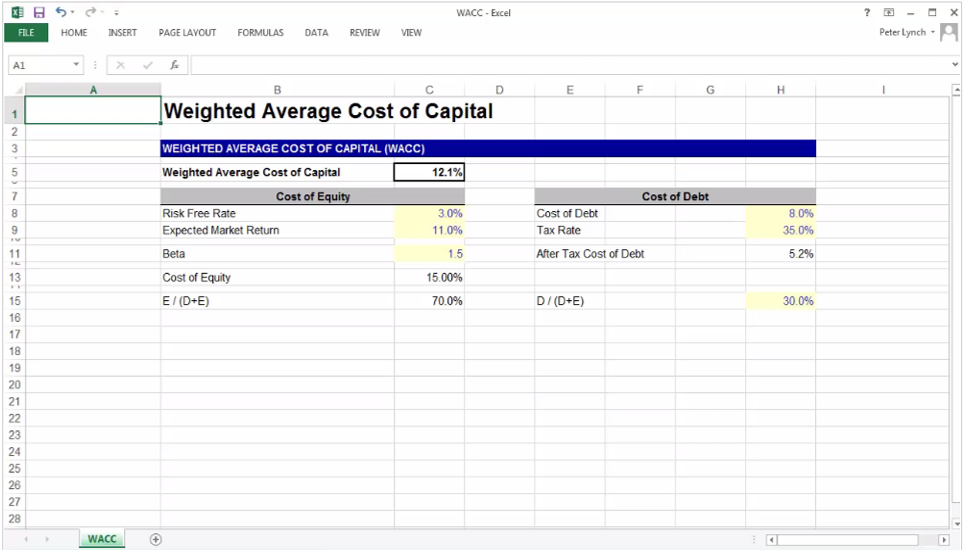Select the Risk Free Rate 3.0% cell
The image size is (963, 550).
pos(429,214)
